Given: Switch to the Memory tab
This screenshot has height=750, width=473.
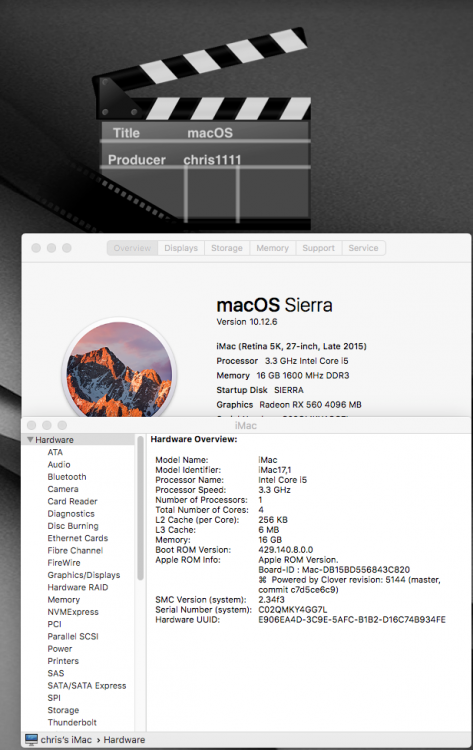Looking at the screenshot, I should tap(272, 248).
